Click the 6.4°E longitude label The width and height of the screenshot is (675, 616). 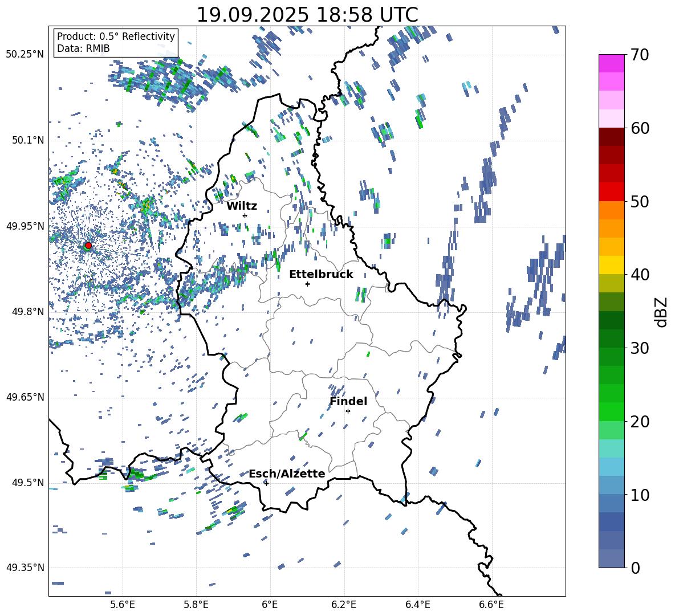[x=417, y=605]
